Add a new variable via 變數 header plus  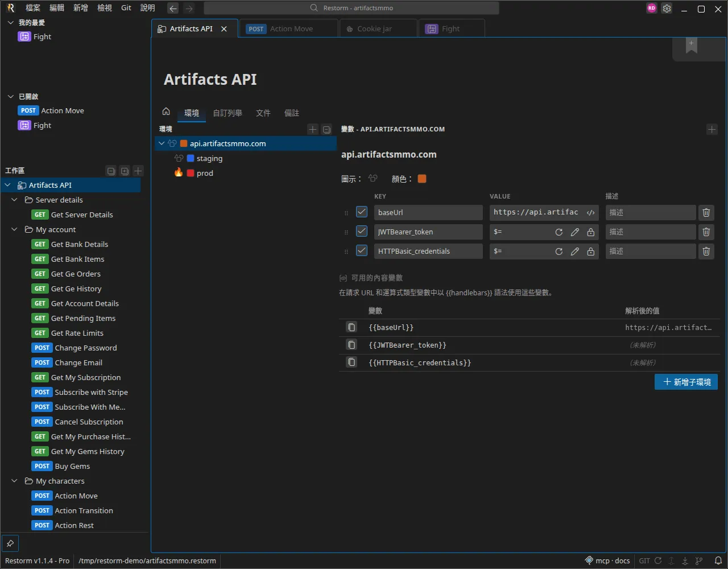point(712,130)
